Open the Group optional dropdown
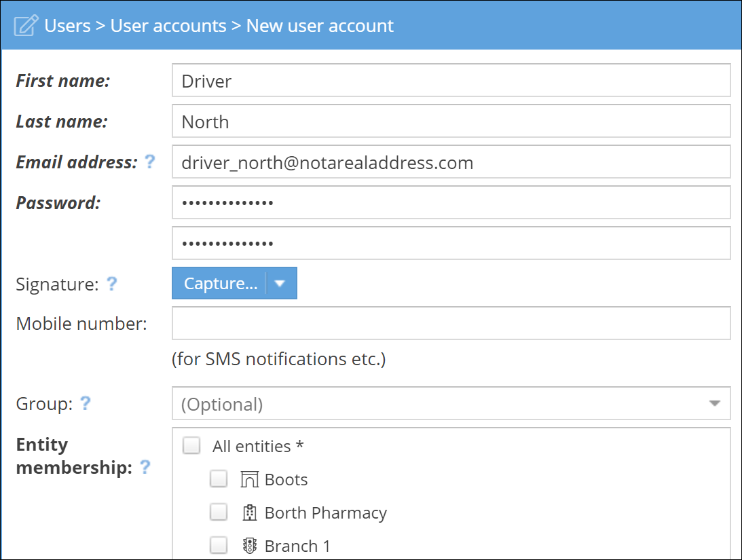The height and width of the screenshot is (560, 742). 451,404
